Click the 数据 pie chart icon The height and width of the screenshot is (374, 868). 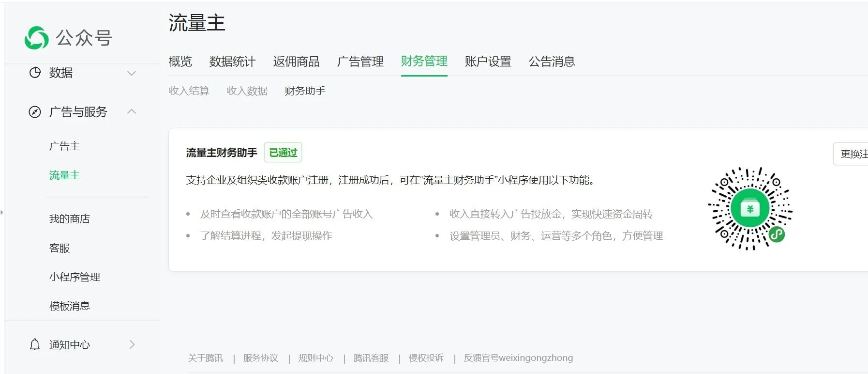[35, 73]
